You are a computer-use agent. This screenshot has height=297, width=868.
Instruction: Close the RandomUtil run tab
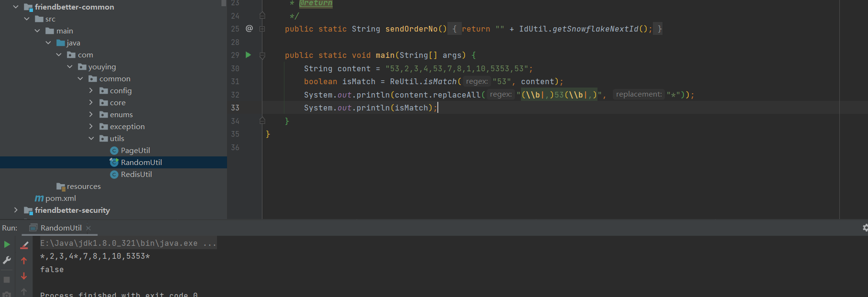tap(88, 228)
